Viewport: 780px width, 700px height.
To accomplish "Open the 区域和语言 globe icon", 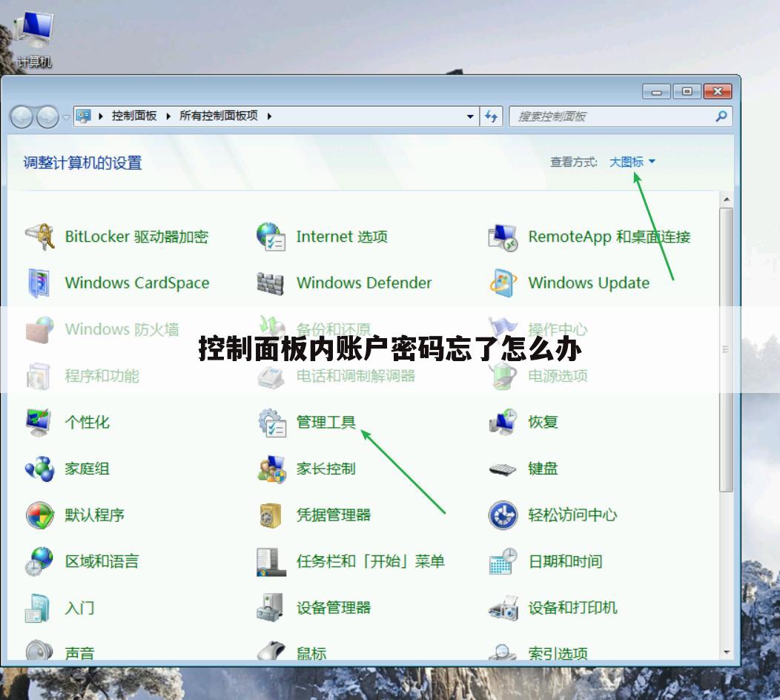I will tap(39, 561).
